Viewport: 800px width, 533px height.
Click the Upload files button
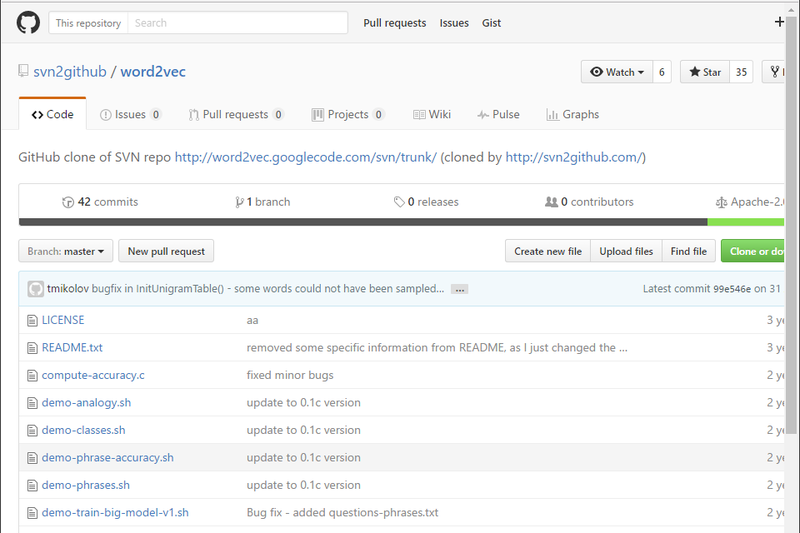tap(626, 251)
